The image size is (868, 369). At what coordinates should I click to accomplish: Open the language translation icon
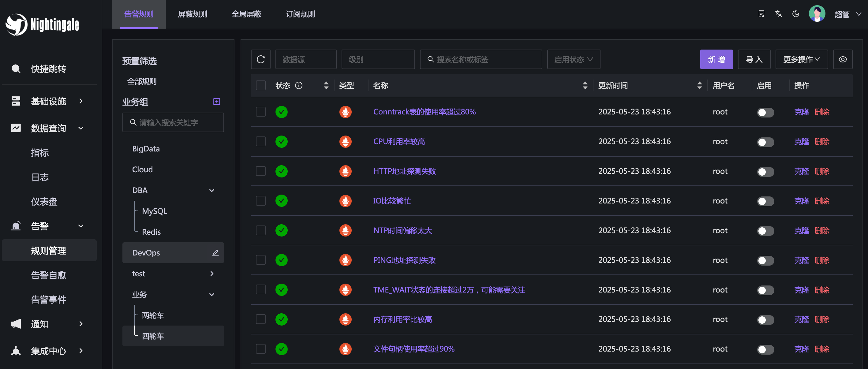[778, 14]
